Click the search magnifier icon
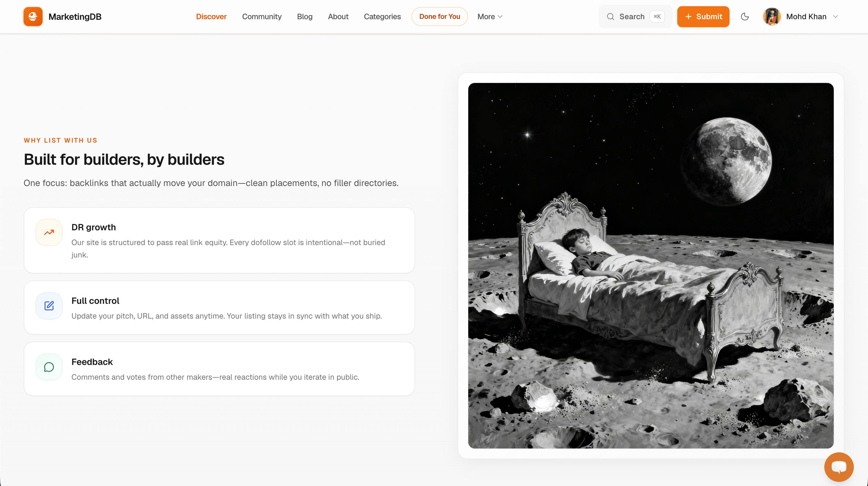This screenshot has height=486, width=868. (610, 17)
